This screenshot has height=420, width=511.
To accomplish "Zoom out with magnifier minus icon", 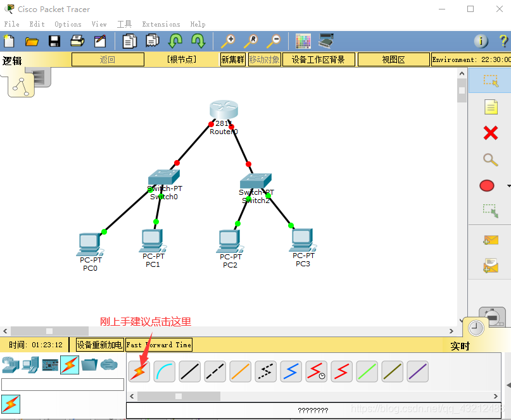I will pos(274,41).
